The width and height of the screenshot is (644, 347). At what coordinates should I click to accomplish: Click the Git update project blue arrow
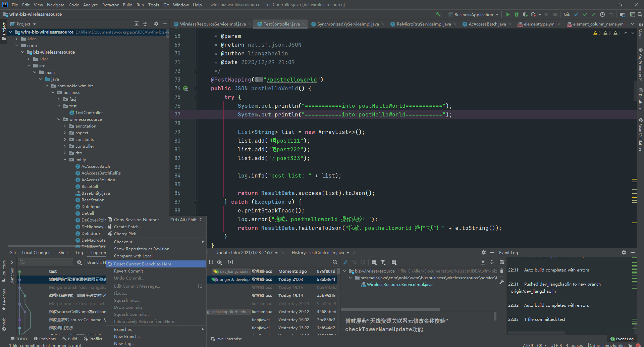pyautogui.click(x=576, y=14)
